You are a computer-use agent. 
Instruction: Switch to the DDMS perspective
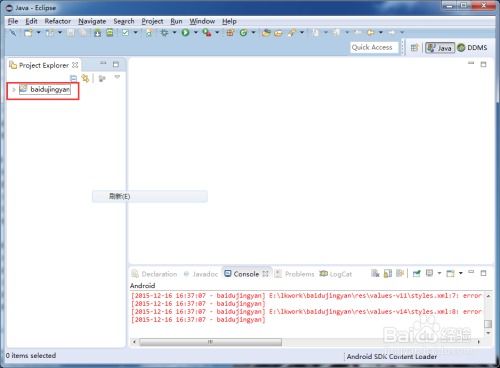click(x=473, y=48)
